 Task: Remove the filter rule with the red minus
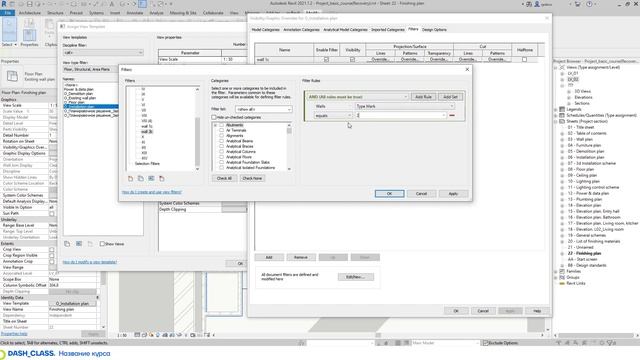452,116
